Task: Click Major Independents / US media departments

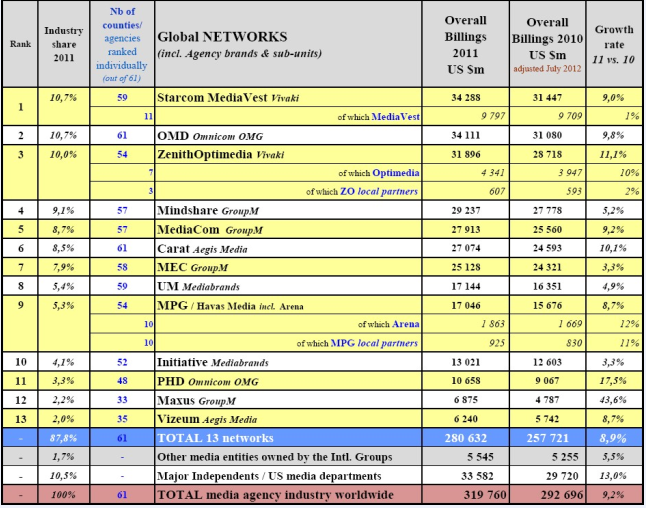Action: (x=275, y=474)
